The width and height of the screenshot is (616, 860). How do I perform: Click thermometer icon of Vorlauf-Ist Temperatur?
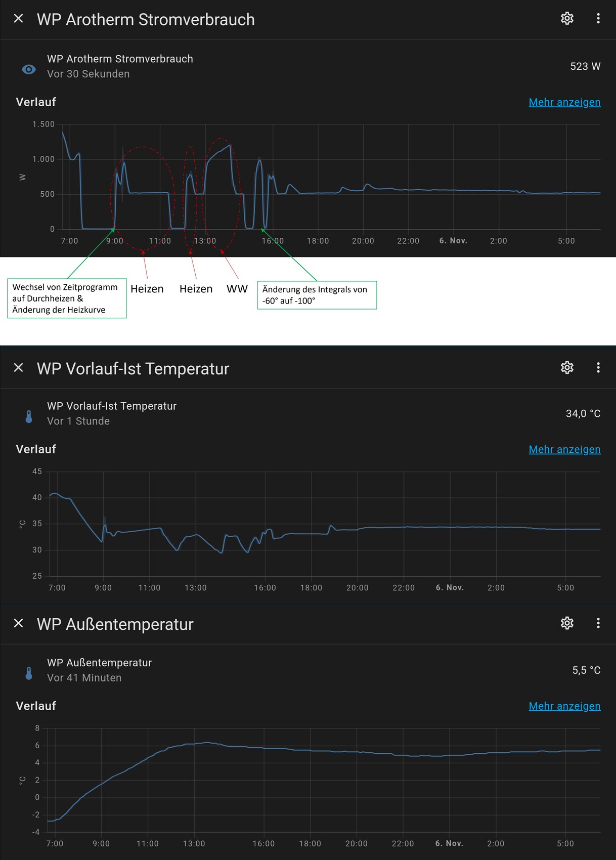(29, 416)
